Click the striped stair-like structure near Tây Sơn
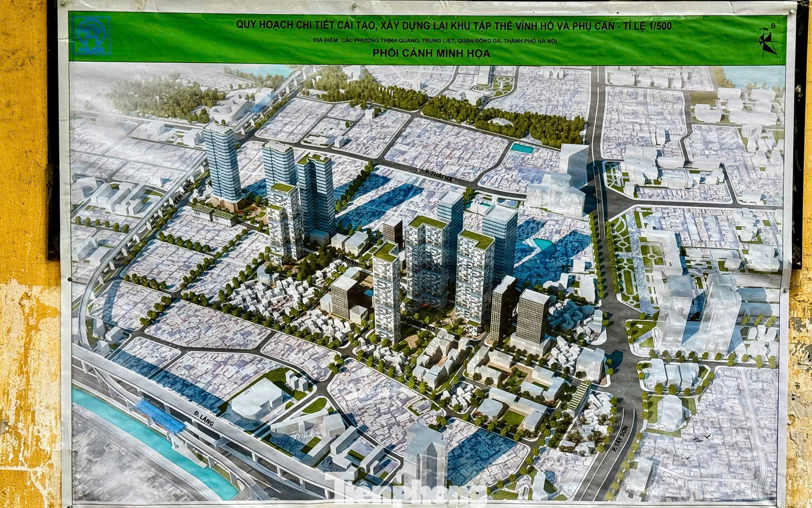The height and width of the screenshot is (508, 812). pyautogui.click(x=578, y=396)
